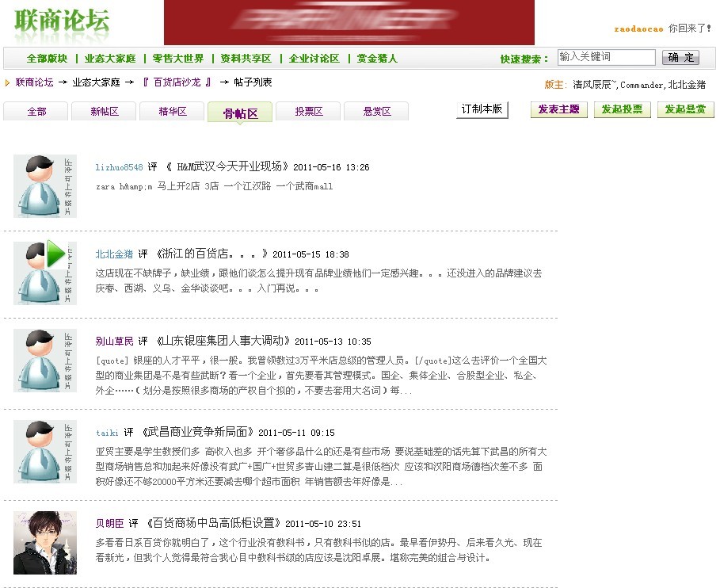Screen dimensions: 720x588
Task: Click the 联商论坛 forum logo
Action: (62, 22)
